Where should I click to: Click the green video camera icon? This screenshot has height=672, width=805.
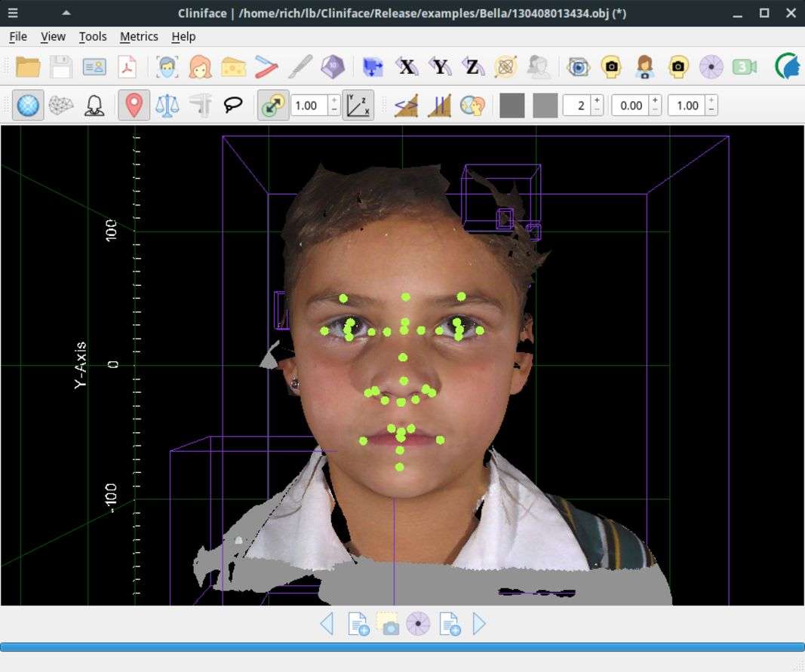[744, 67]
